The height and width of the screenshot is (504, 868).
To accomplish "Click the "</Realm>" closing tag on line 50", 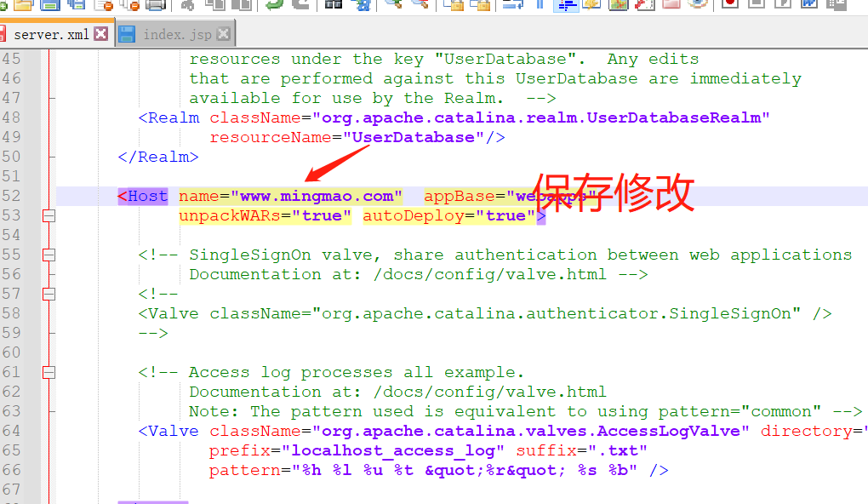I will (x=158, y=157).
